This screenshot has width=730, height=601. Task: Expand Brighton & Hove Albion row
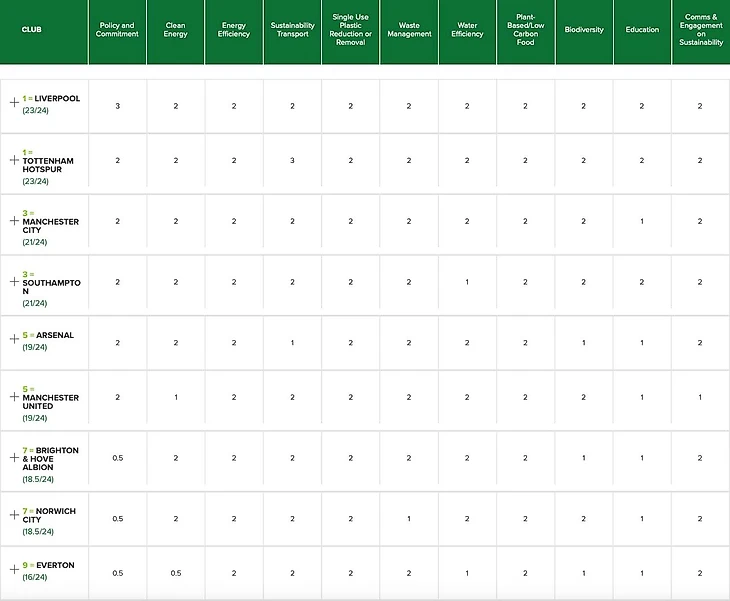(x=14, y=458)
